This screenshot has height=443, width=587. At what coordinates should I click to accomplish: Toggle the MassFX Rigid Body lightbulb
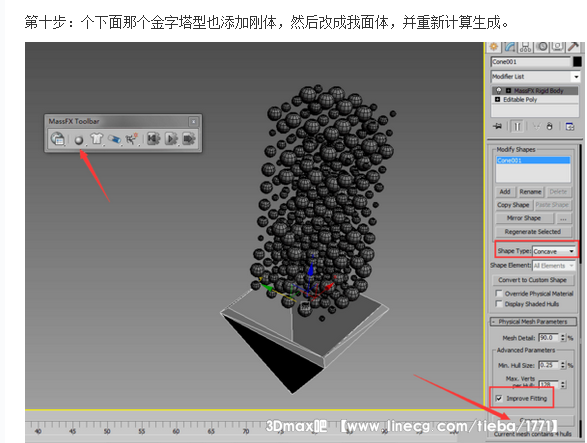499,91
